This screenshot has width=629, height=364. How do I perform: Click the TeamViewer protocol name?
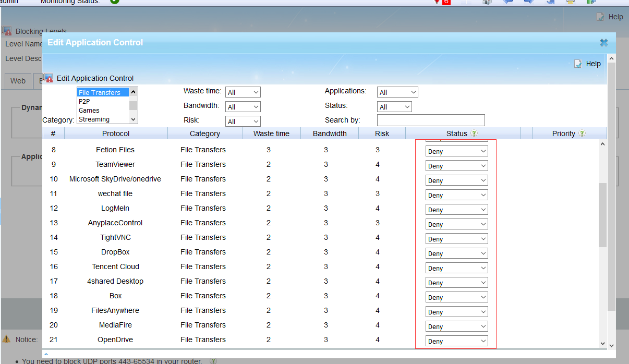point(115,164)
